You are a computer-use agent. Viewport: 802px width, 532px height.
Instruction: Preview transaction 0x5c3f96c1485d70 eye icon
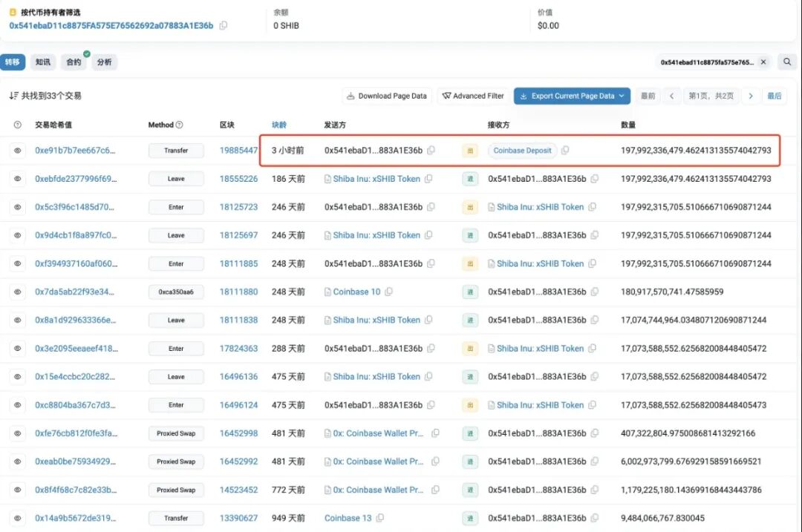(17, 207)
